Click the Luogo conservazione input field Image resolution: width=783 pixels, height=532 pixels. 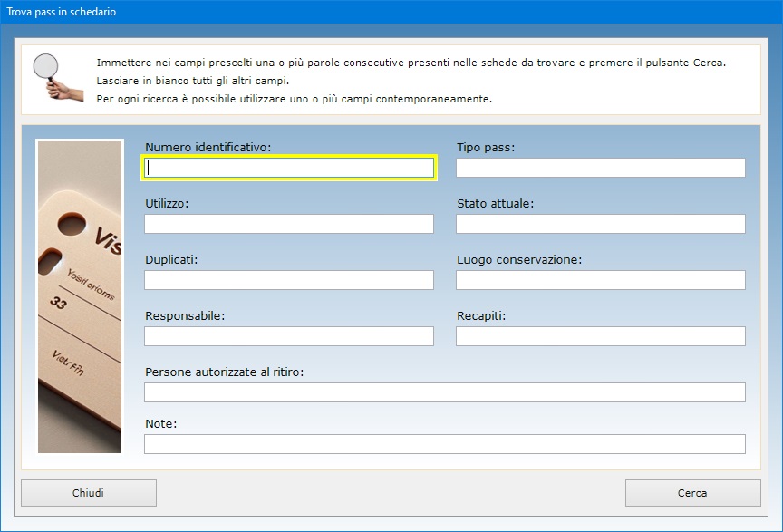point(600,280)
